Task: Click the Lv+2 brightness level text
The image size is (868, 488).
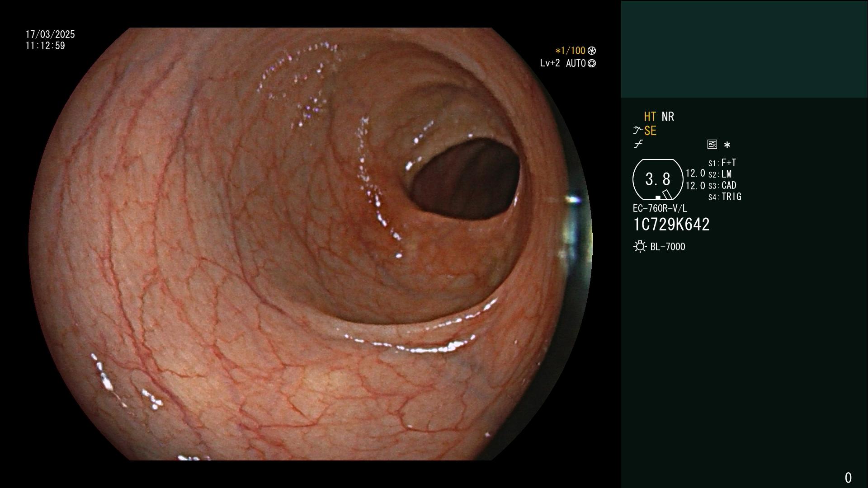Action: (x=550, y=63)
